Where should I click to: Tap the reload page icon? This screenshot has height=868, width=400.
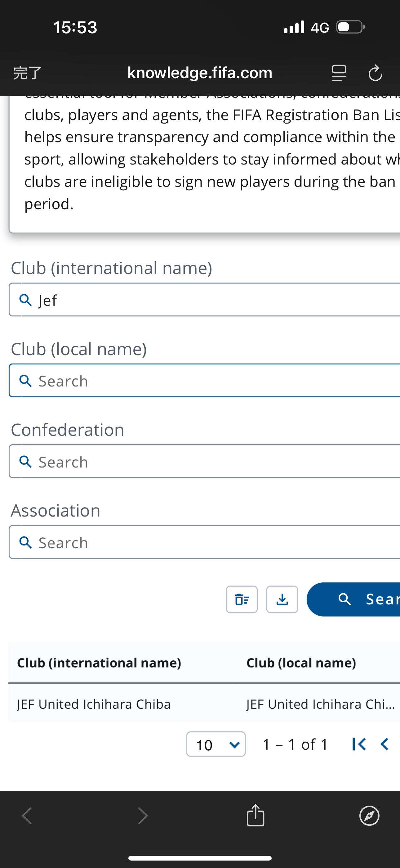click(x=375, y=73)
